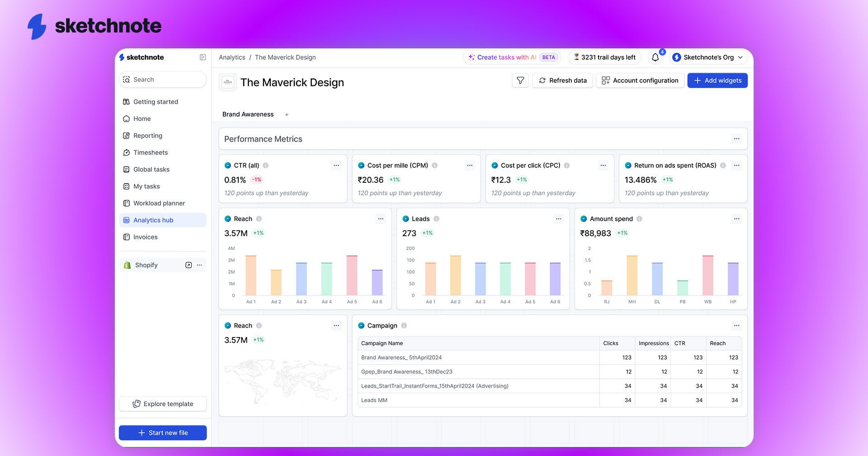Open My tasks in sidebar
Viewport: 868px width, 456px height.
point(163,186)
